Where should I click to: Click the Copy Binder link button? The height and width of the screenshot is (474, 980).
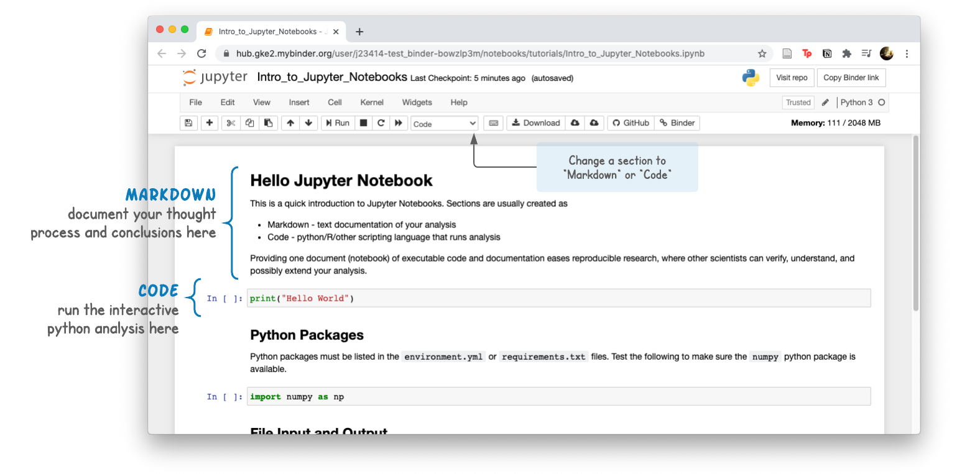pyautogui.click(x=851, y=78)
